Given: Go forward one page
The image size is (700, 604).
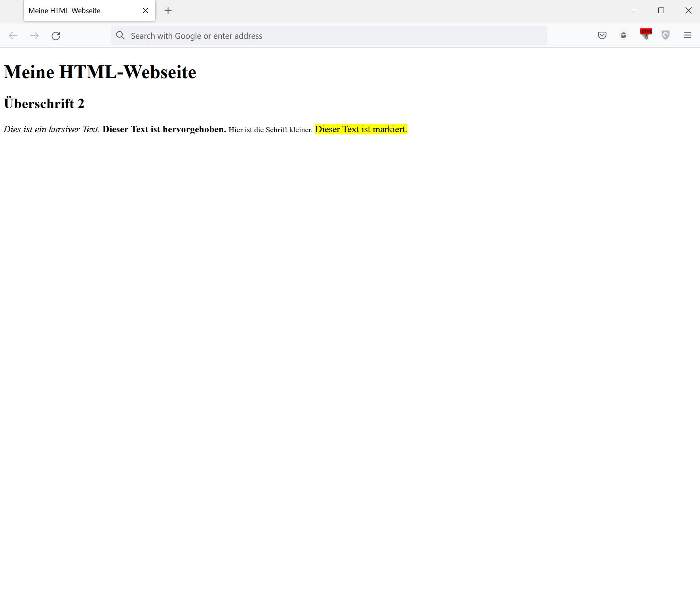Looking at the screenshot, I should [35, 35].
